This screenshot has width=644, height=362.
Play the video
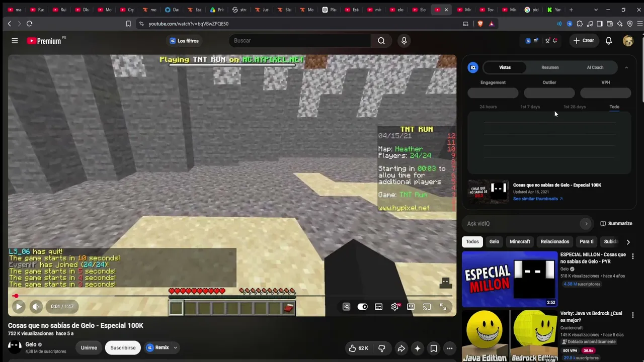click(x=19, y=306)
